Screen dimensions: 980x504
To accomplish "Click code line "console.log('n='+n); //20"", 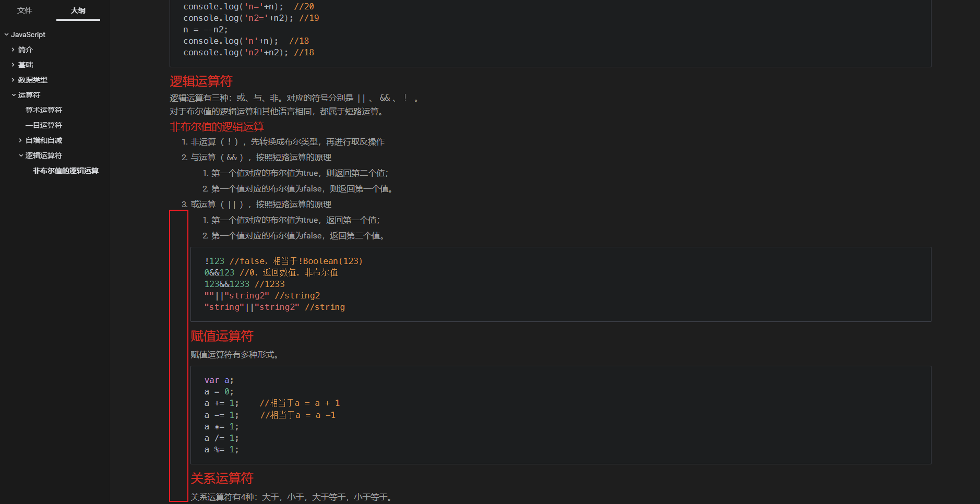I will coord(248,7).
